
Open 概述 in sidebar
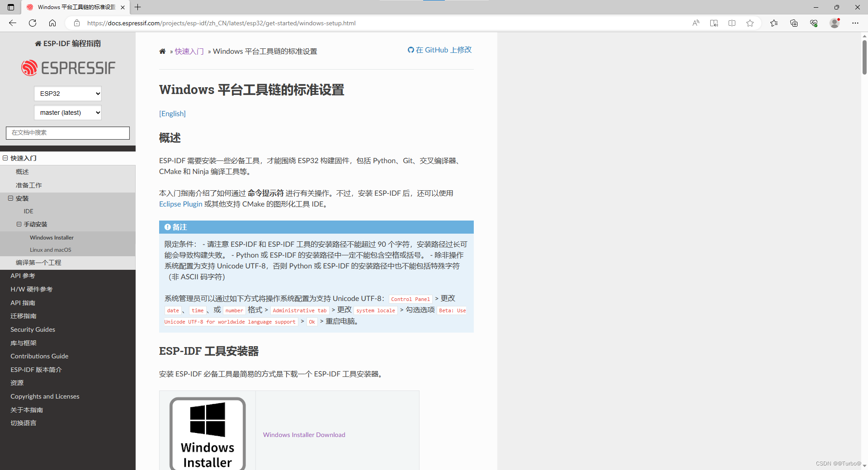tap(22, 172)
